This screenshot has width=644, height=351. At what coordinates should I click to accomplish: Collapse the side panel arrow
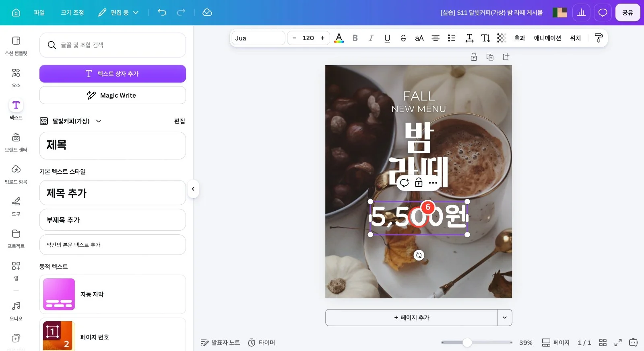coord(193,189)
